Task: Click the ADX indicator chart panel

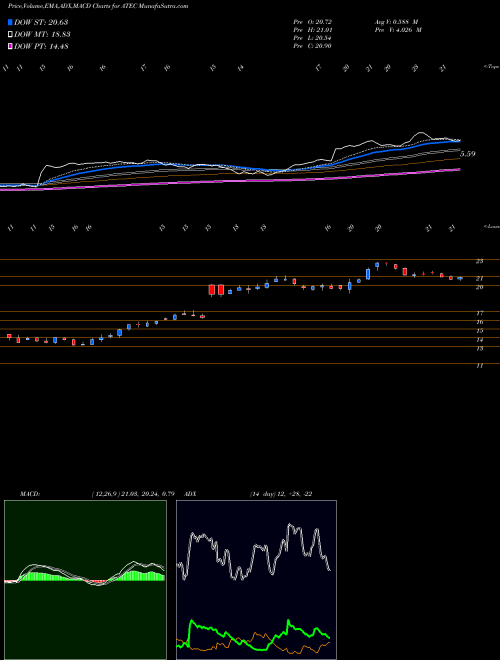Action: click(256, 580)
